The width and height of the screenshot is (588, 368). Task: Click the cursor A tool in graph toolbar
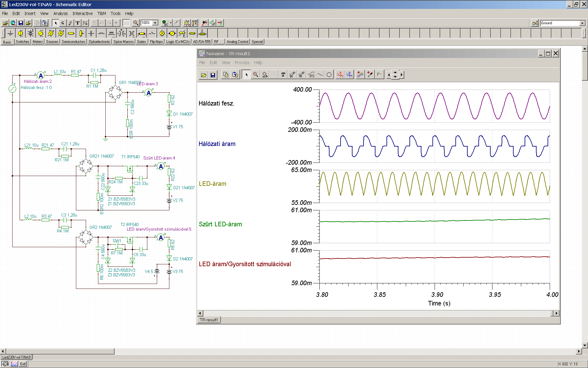tap(340, 75)
